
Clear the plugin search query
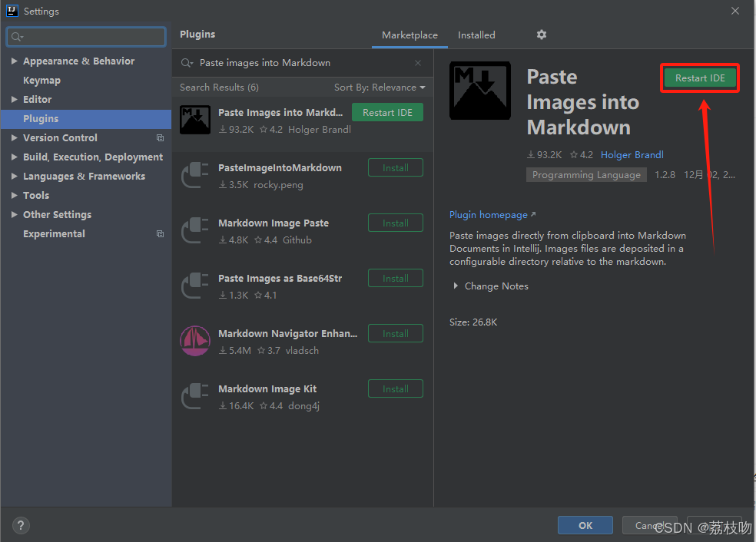[418, 63]
